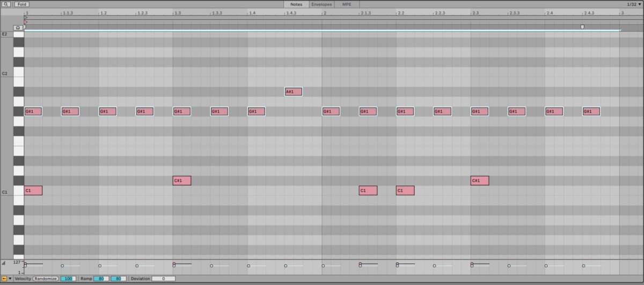
Task: Select the Notes tab
Action: [x=296, y=4]
